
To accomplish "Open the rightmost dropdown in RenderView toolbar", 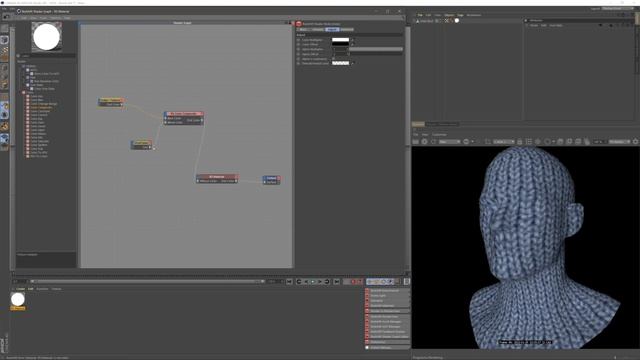I will click(x=619, y=142).
